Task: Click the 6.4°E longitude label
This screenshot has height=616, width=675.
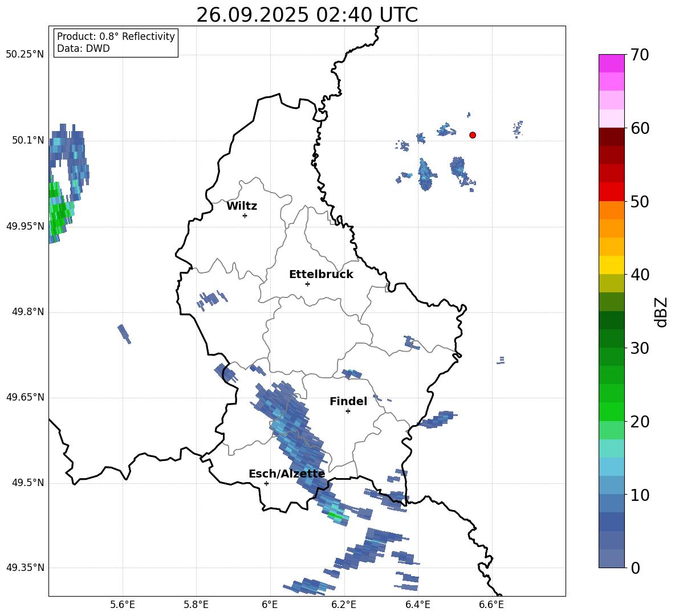Action: click(417, 605)
